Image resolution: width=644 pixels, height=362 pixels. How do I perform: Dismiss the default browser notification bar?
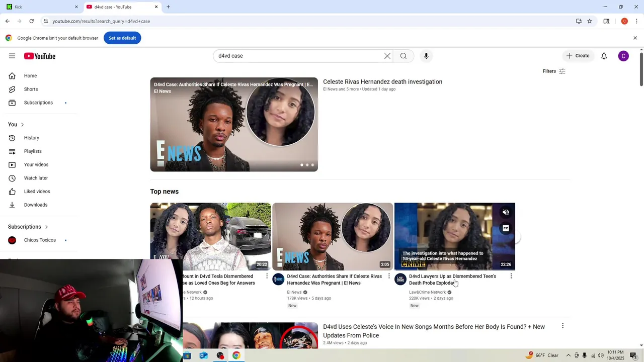pyautogui.click(x=635, y=38)
